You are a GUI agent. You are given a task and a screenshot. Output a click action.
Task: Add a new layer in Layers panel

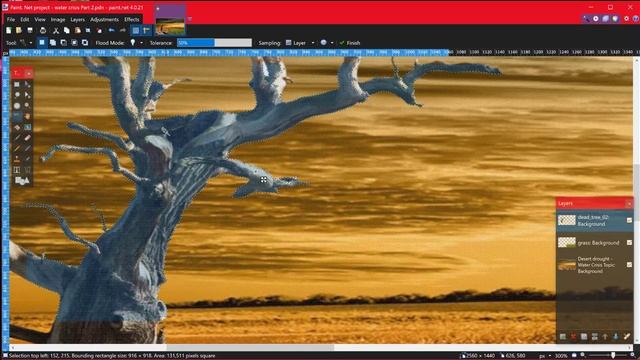(563, 337)
